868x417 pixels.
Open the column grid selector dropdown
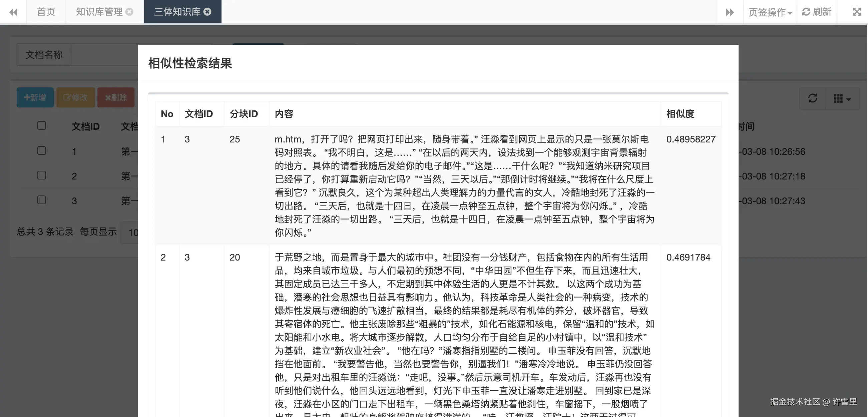pos(842,98)
